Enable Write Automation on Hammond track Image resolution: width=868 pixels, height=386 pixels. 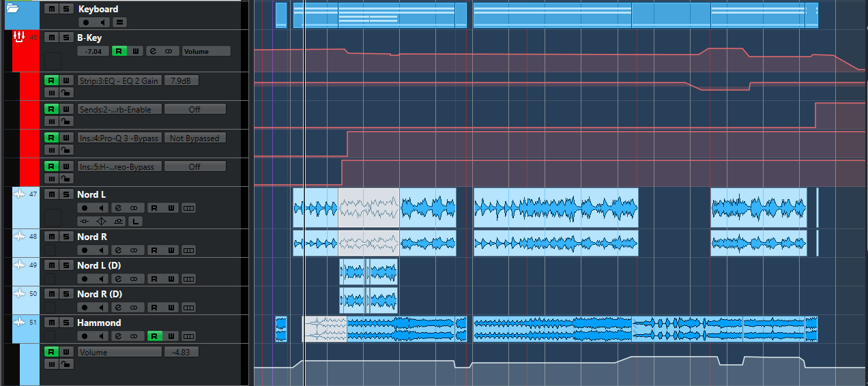click(171, 336)
